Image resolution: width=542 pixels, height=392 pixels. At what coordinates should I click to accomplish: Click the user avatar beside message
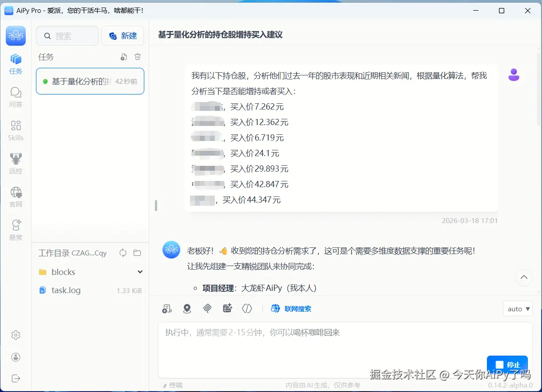tap(514, 75)
